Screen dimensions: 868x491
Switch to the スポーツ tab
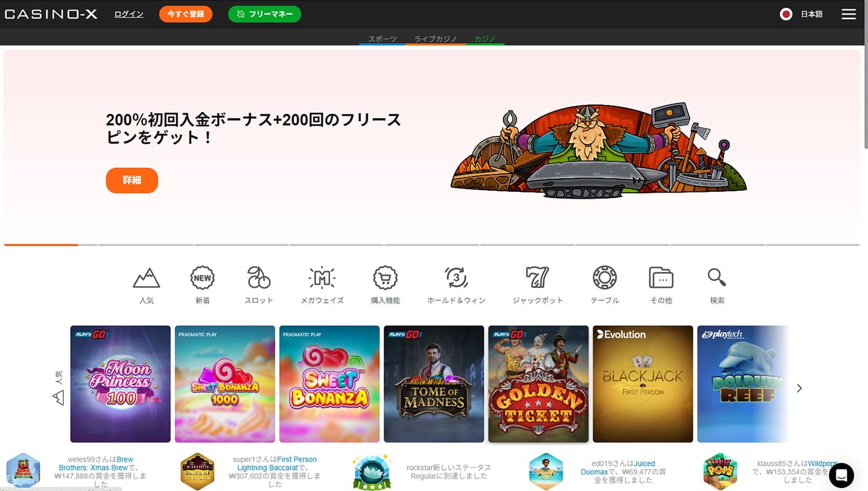[382, 39]
